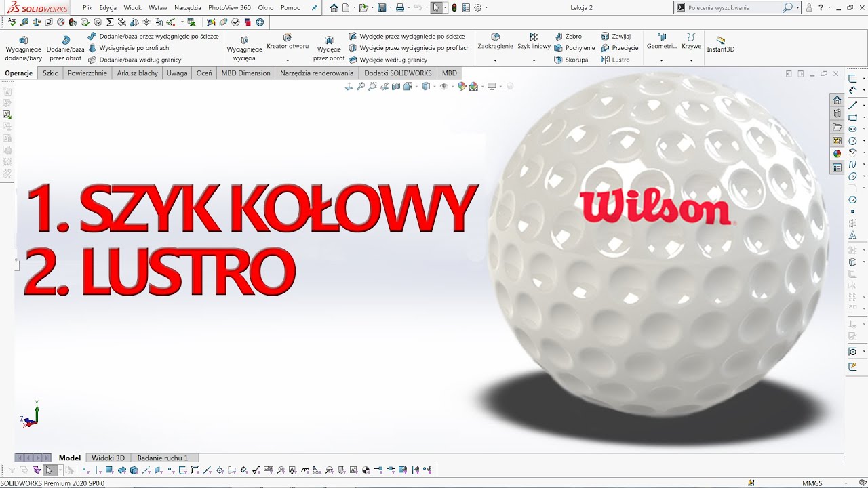Open the search type dropdown arrow
This screenshot has height=488, width=868.
pyautogui.click(x=797, y=8)
